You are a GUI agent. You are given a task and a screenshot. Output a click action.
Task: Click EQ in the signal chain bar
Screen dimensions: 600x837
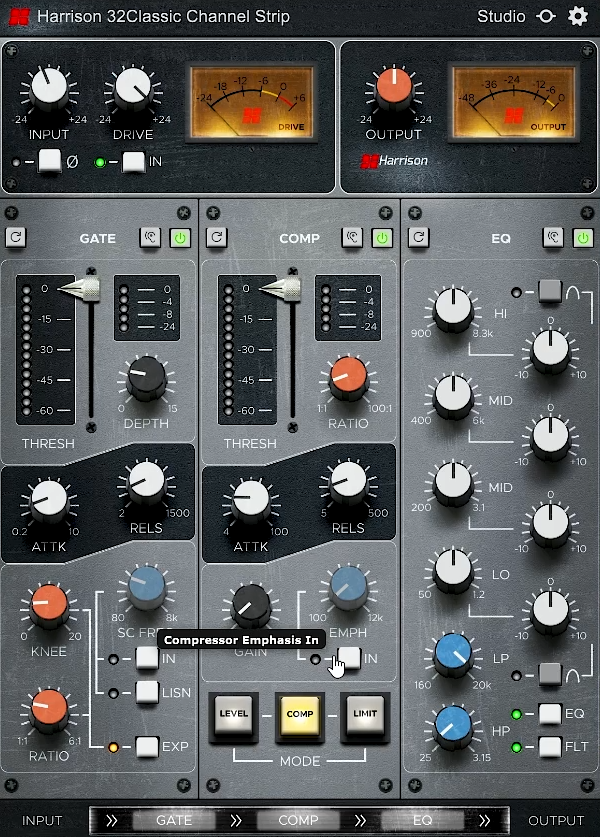point(422,820)
